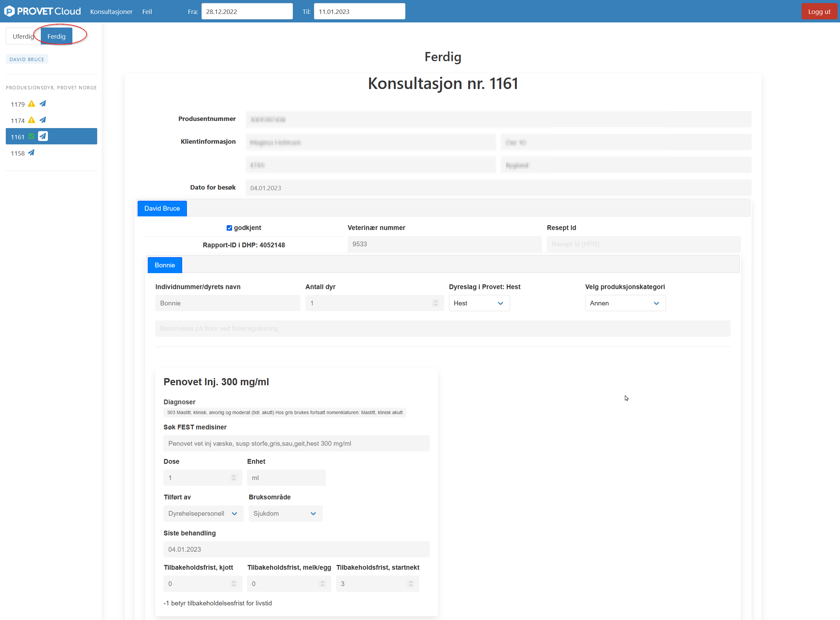Open the Hest species dropdown
Viewport: 840px width, 620px height.
click(x=479, y=303)
